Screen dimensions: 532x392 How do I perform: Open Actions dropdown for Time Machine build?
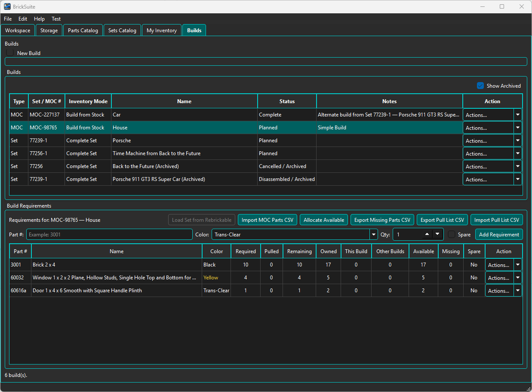pos(518,153)
